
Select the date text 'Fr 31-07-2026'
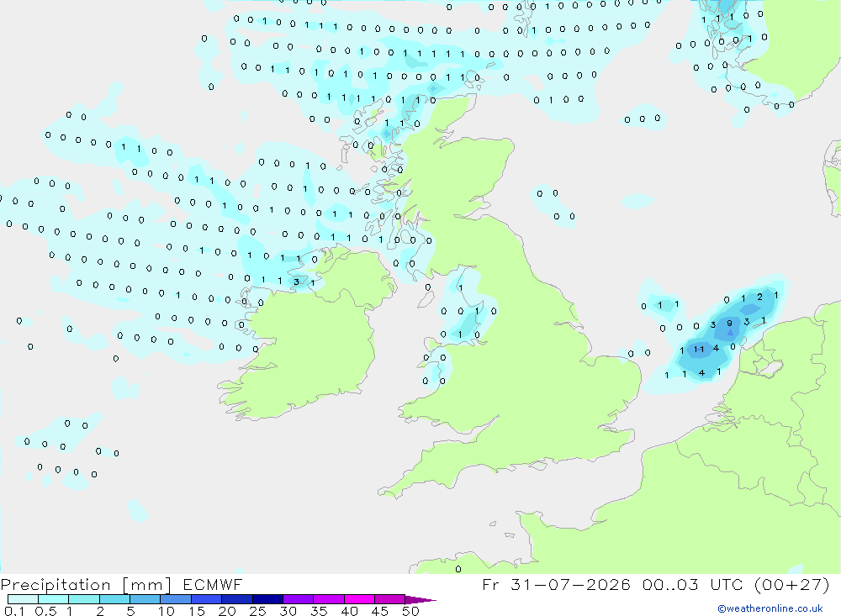pyautogui.click(x=556, y=585)
